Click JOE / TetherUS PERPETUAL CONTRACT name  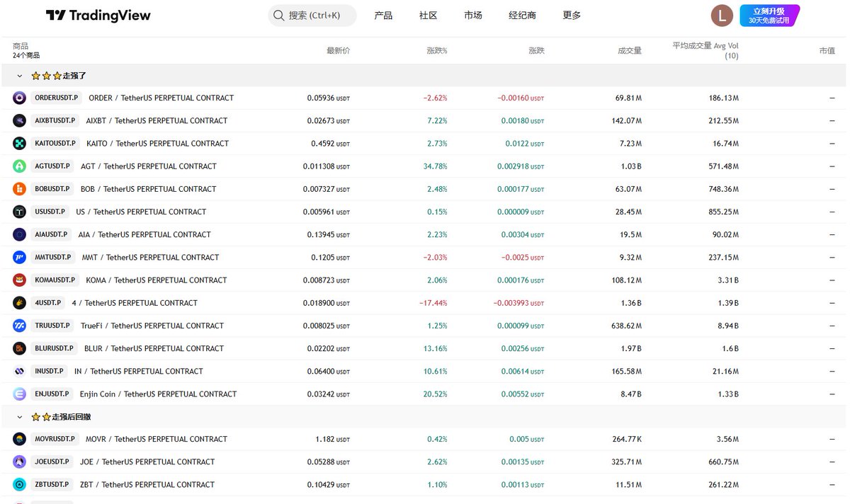(x=147, y=462)
